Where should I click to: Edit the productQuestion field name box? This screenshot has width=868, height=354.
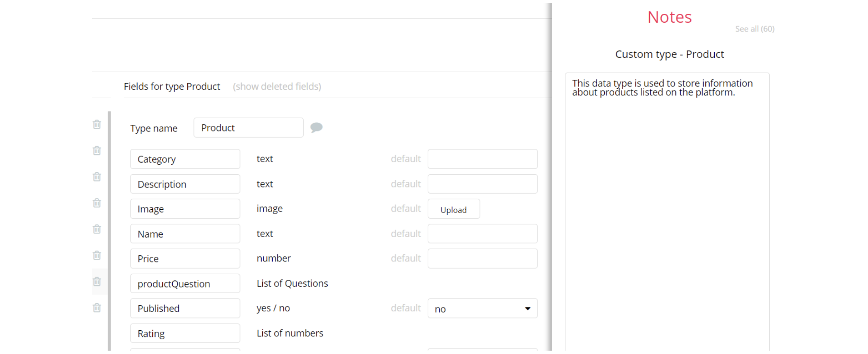click(x=185, y=284)
